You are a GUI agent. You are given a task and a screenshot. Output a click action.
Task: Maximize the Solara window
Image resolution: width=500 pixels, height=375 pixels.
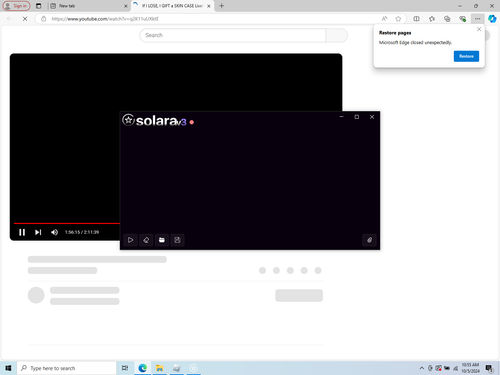357,117
